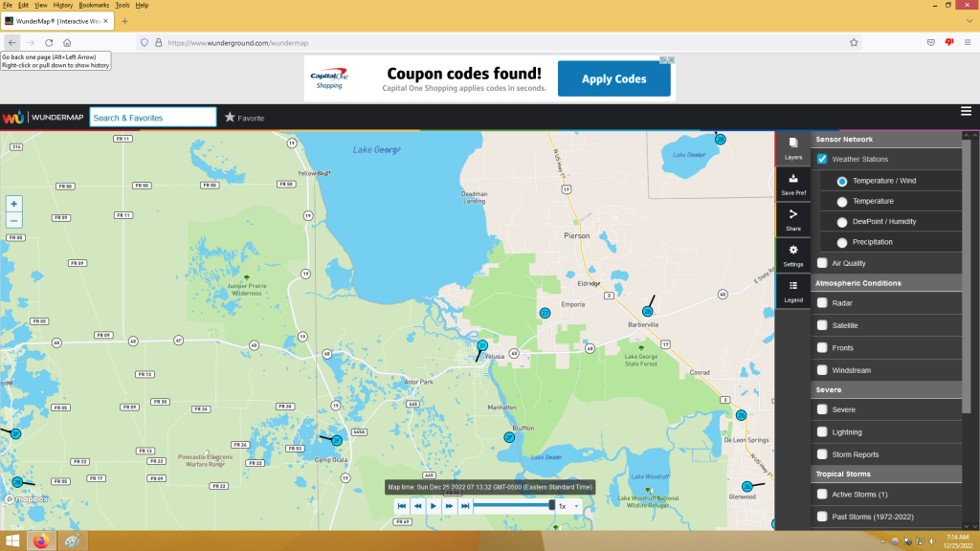Open the Settings gear in sidebar
Screen dimensions: 980x551
coord(793,255)
